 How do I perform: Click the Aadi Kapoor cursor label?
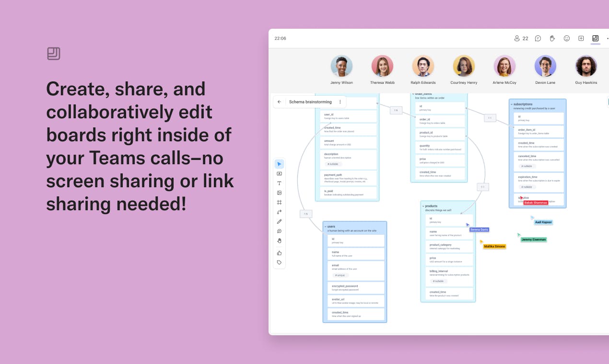pos(543,222)
